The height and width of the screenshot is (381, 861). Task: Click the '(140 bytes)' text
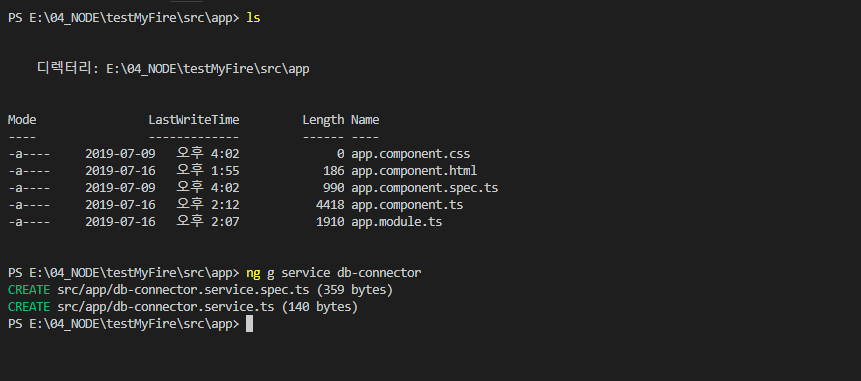click(320, 307)
